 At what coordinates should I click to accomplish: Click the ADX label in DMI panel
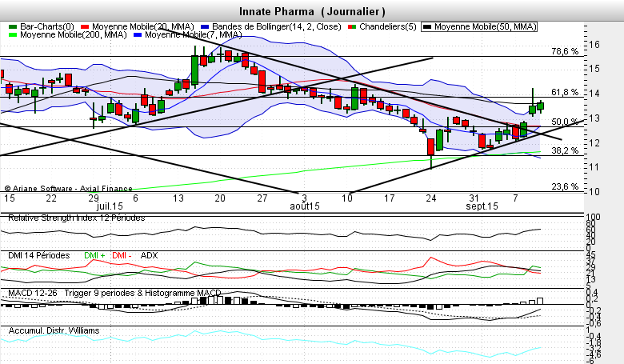point(149,254)
